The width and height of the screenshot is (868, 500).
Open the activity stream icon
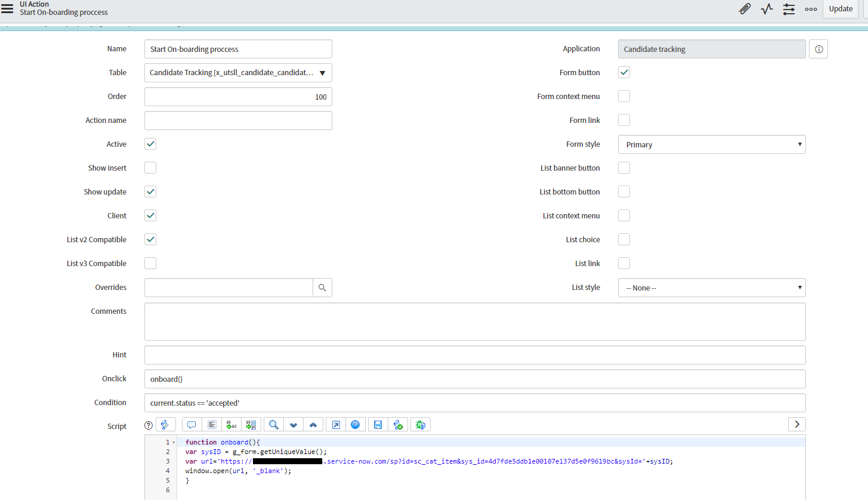767,9
